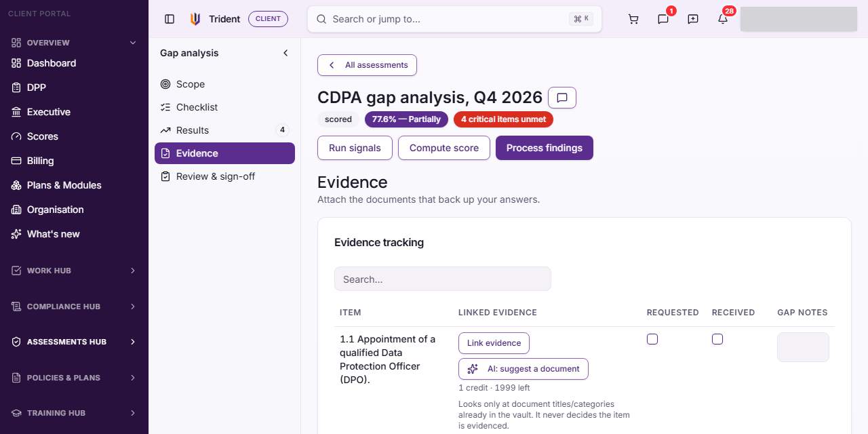Click the Plans & Modules icon
Screen dimensions: 868x434
point(16,185)
